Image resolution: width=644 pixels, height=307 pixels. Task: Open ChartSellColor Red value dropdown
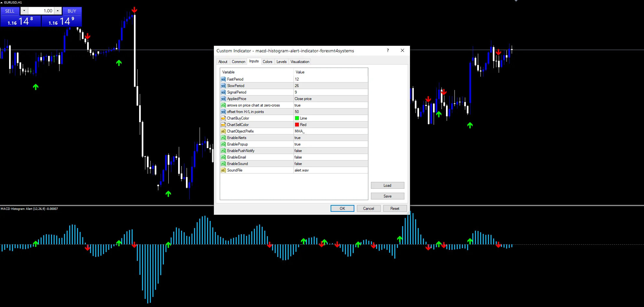pyautogui.click(x=331, y=125)
